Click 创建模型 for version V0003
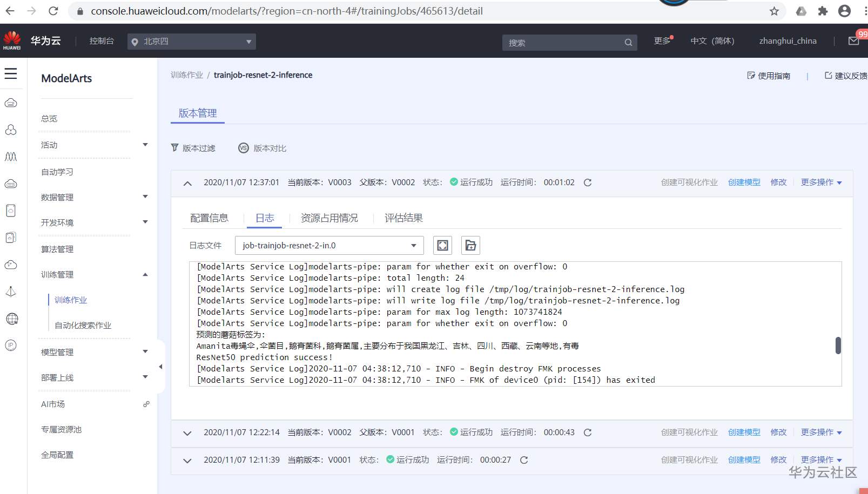 744,182
